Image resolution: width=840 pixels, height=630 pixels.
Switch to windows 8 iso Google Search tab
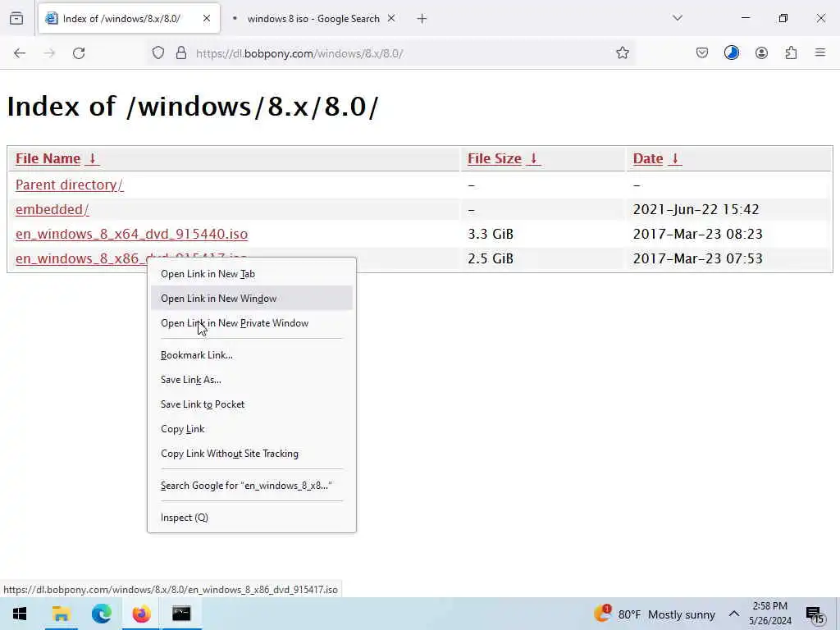click(313, 19)
